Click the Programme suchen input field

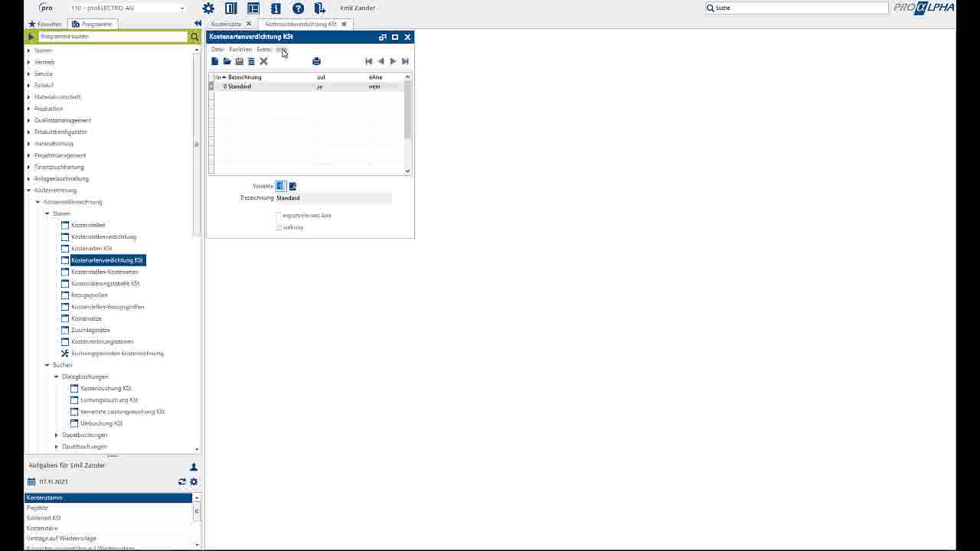(x=113, y=37)
